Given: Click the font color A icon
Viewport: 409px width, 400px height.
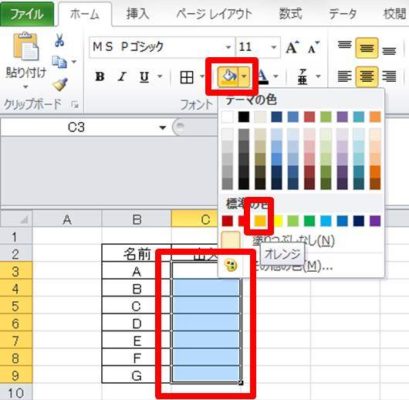Looking at the screenshot, I should [263, 76].
